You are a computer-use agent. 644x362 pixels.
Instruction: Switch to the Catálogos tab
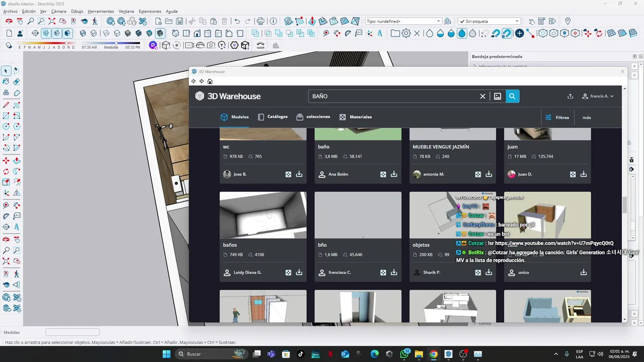[x=273, y=117]
